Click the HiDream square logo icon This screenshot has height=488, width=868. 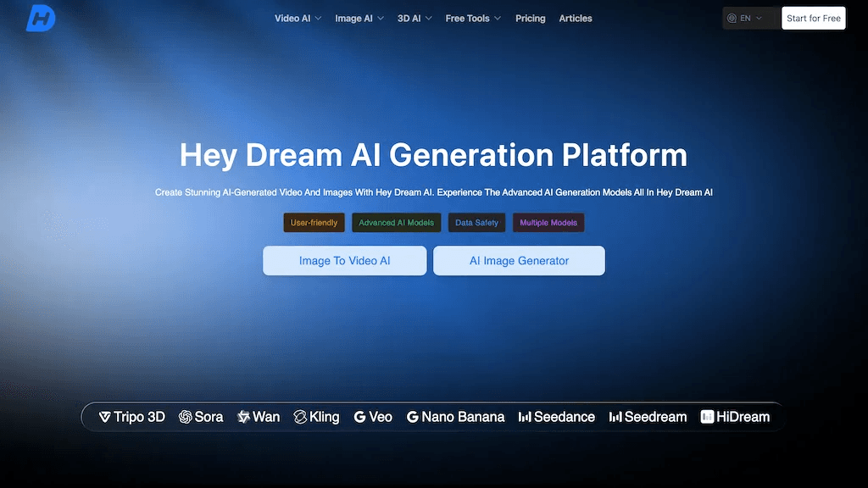click(707, 417)
